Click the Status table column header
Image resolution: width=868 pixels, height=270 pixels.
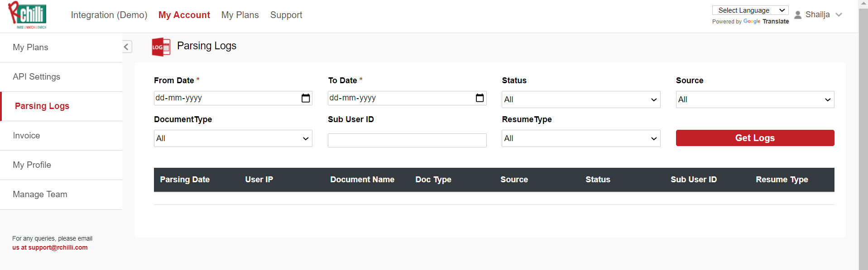click(x=598, y=180)
